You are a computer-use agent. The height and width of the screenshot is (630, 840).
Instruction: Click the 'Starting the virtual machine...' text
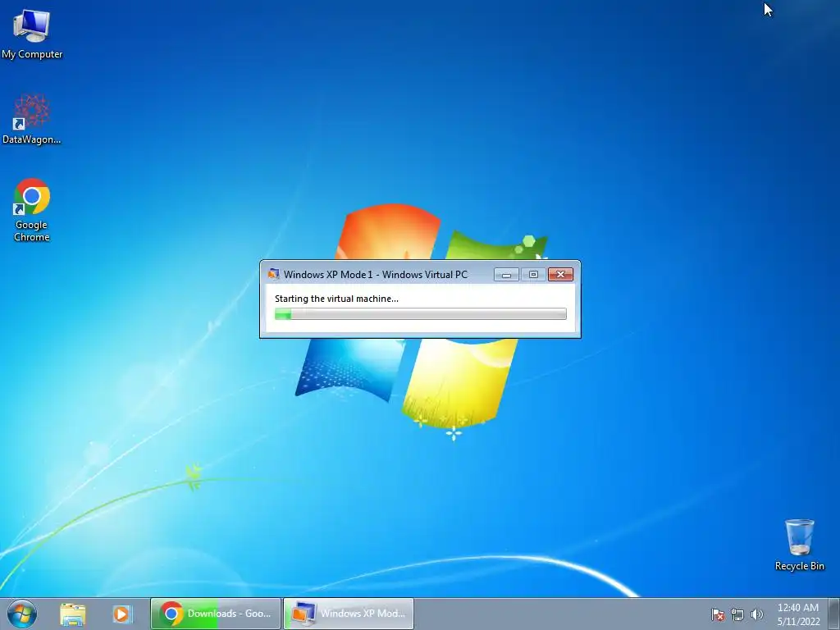[x=336, y=299]
